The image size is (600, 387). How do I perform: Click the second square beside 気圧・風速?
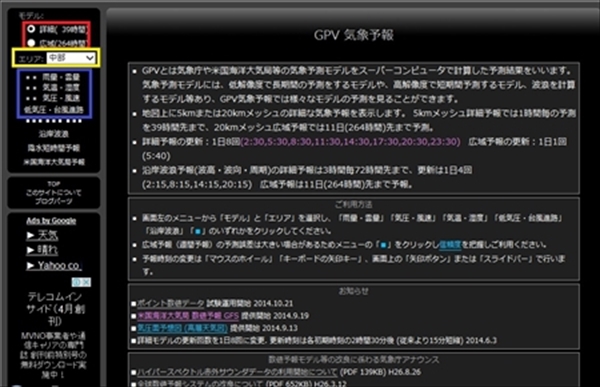click(34, 98)
